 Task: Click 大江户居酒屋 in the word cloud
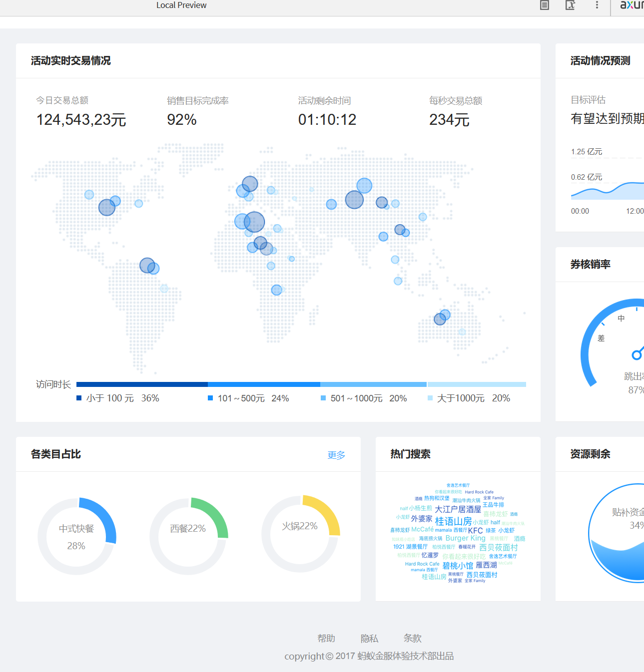click(458, 509)
